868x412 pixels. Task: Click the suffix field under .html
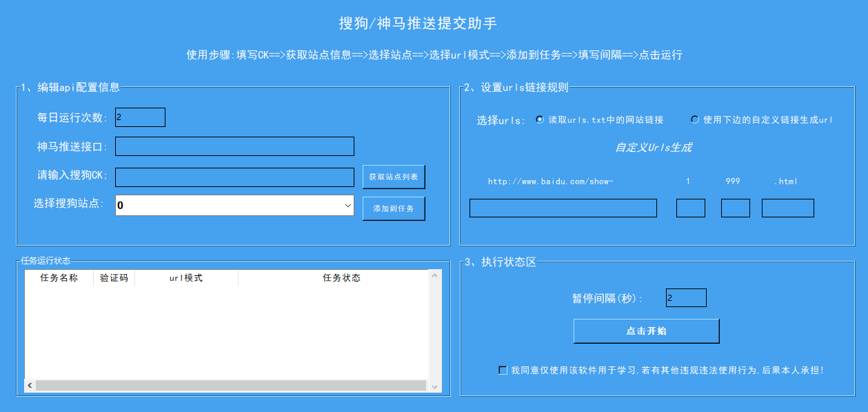788,208
